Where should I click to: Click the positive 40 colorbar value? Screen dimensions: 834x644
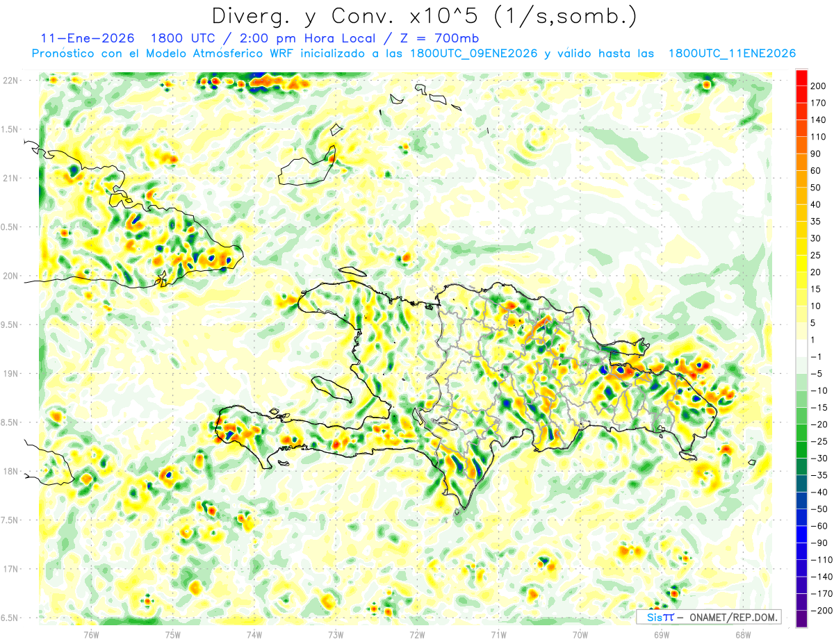coord(817,204)
